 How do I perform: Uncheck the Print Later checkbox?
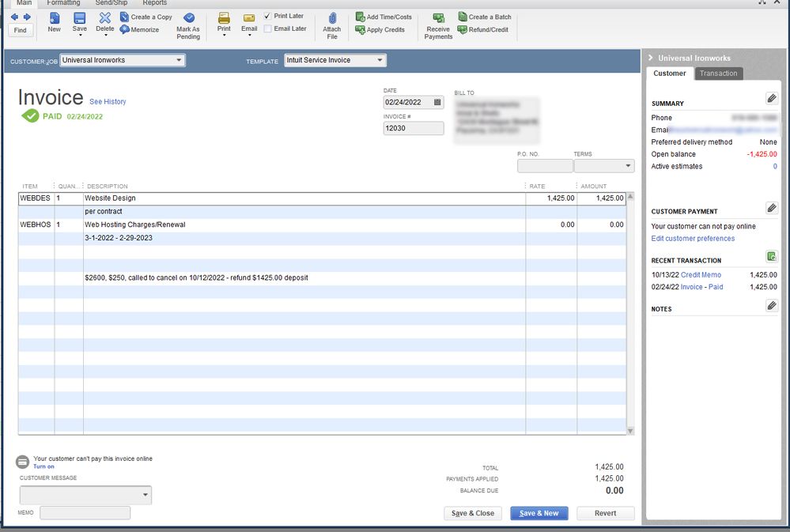[267, 16]
